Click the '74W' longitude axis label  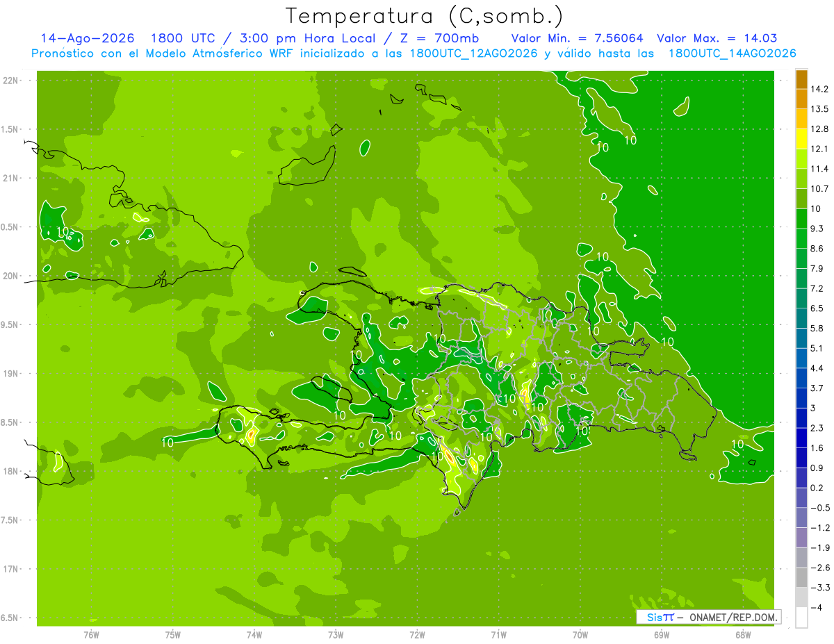(x=254, y=635)
